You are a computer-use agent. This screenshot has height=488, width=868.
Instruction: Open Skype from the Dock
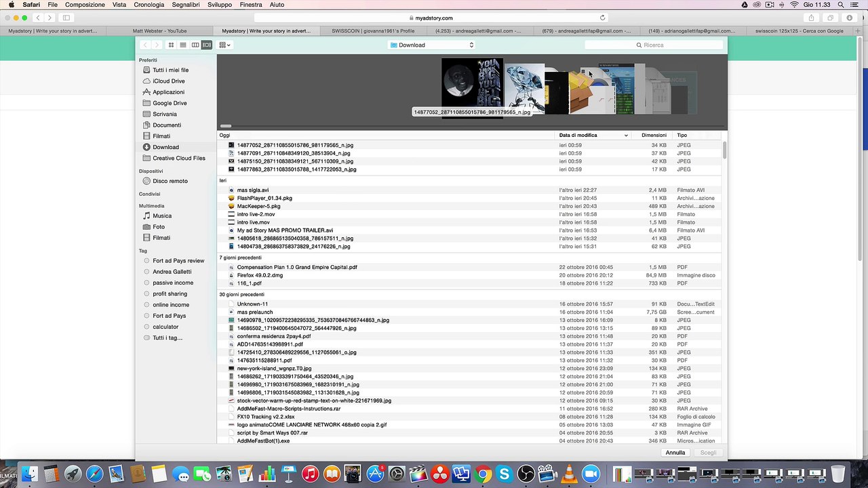[x=504, y=474]
